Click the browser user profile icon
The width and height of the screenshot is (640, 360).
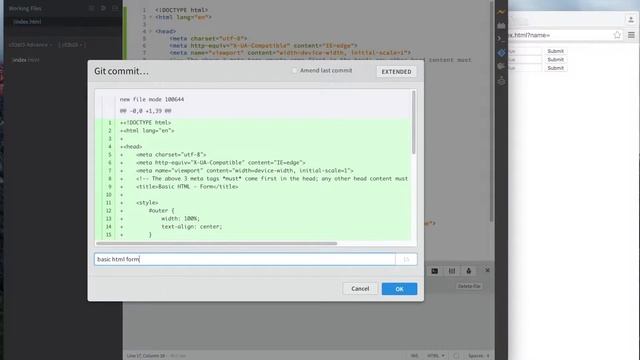(631, 19)
